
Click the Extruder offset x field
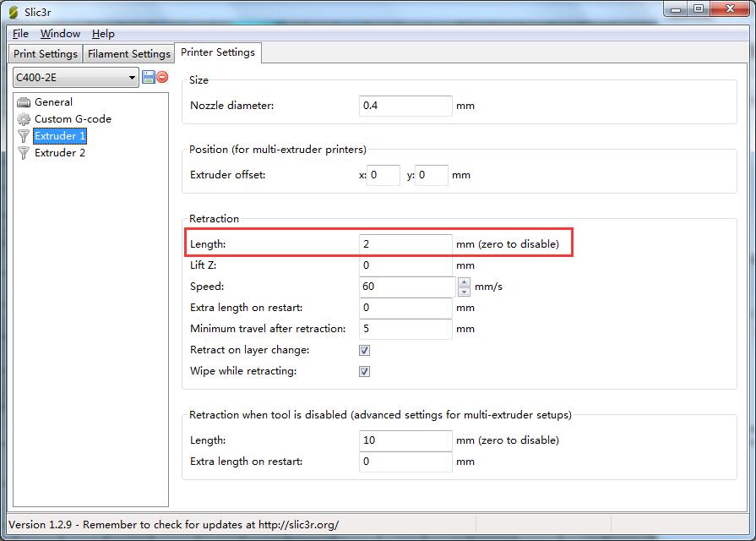click(x=383, y=175)
